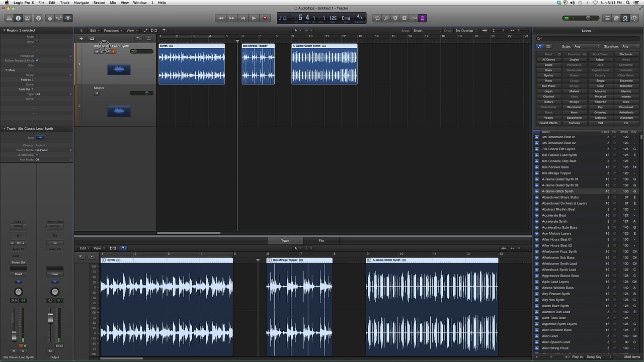Open the Freeze Mode Pre Fader dropdown

pos(53,150)
